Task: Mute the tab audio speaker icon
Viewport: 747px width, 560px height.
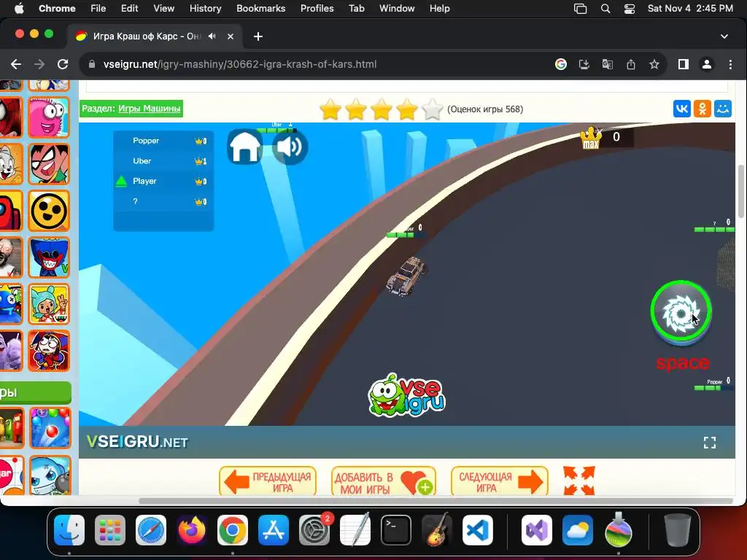Action: click(212, 36)
